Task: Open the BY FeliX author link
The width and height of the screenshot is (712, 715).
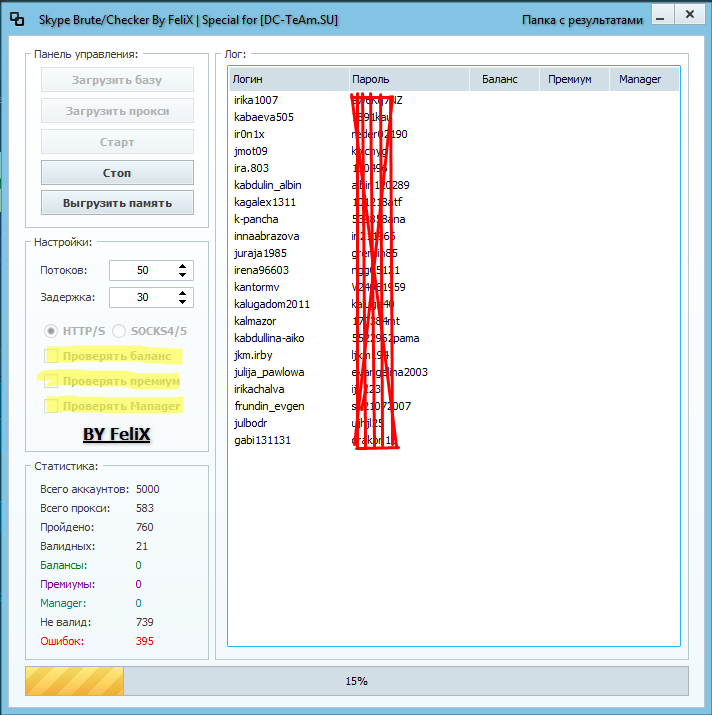Action: [x=116, y=434]
